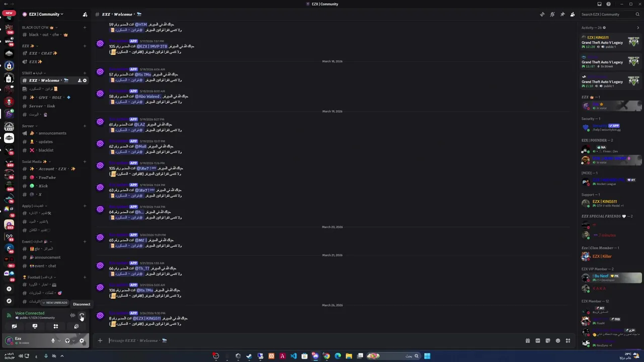Open the GIF picker
Image resolution: width=644 pixels, height=362 pixels.
[537, 340]
